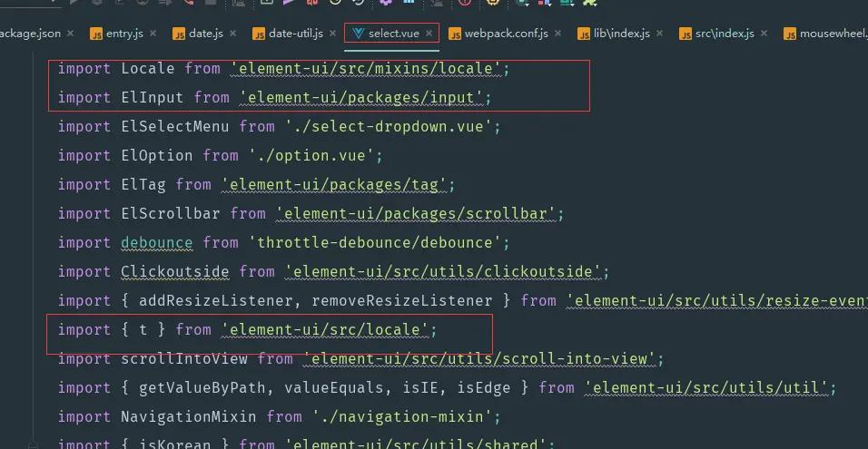This screenshot has height=449, width=868.
Task: Open the package.json tab
Action: (31, 34)
